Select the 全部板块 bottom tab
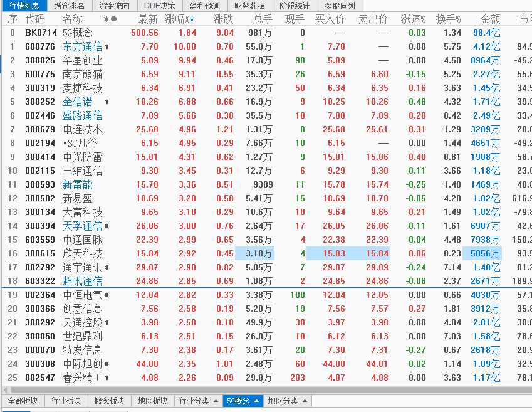 tap(23, 401)
